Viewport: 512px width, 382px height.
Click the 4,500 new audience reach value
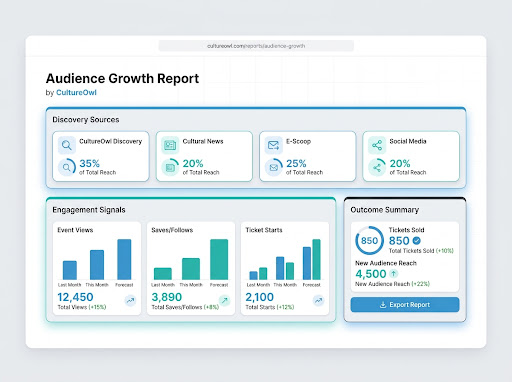point(371,274)
